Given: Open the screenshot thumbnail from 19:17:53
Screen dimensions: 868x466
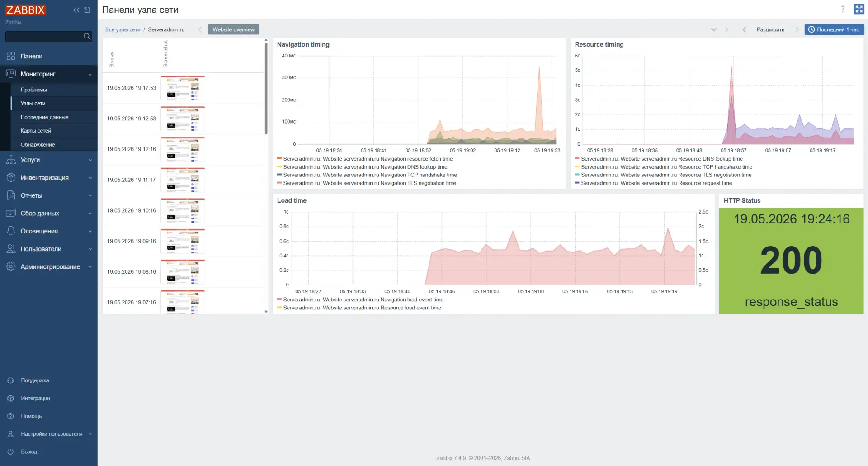Looking at the screenshot, I should click(183, 88).
